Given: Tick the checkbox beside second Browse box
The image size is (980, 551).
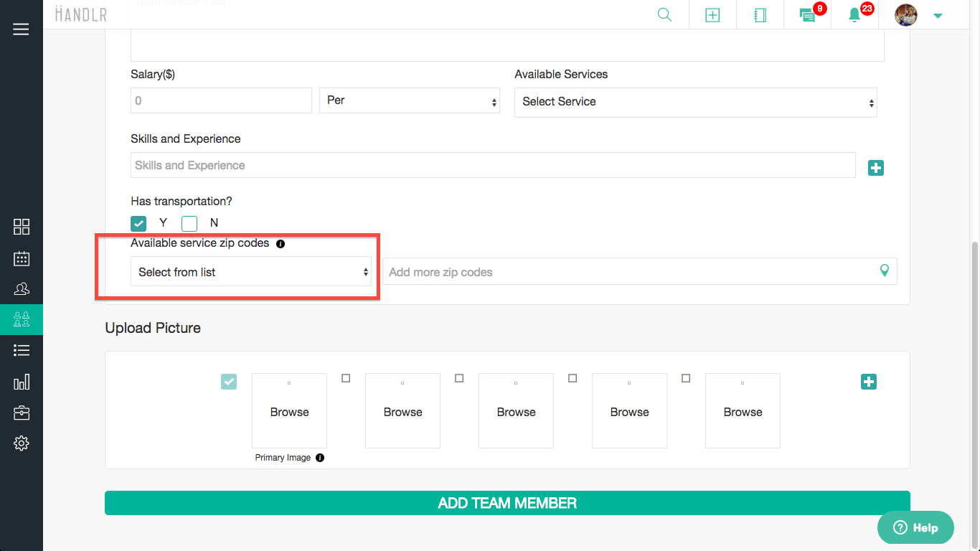Looking at the screenshot, I should point(346,378).
